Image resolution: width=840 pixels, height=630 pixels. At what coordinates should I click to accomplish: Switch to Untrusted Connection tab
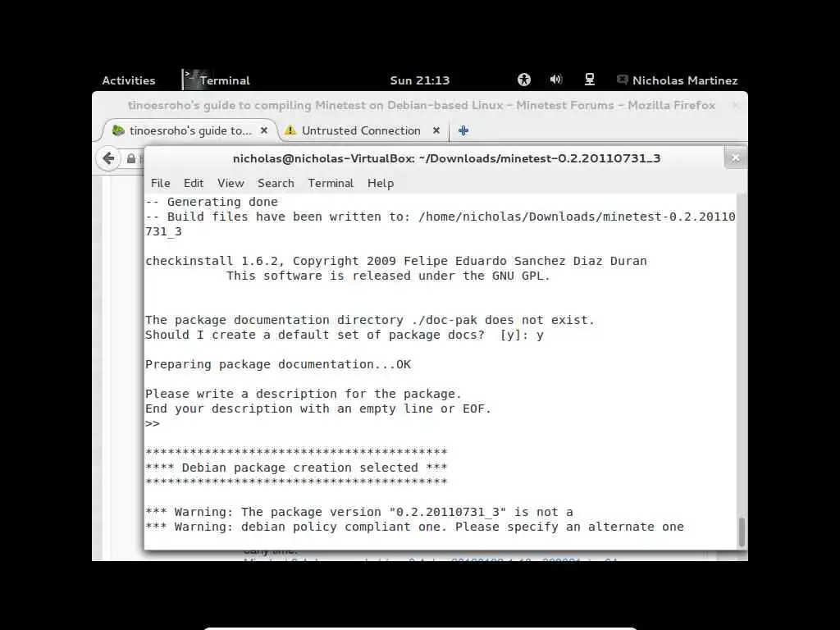tap(361, 130)
